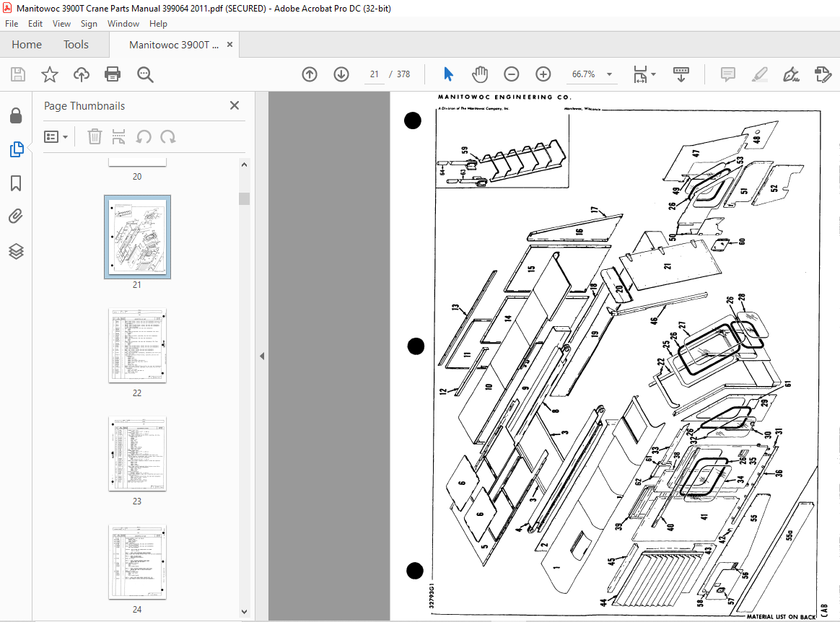This screenshot has height=622, width=840.
Task: Toggle Page Thumbnails sidebar icon
Action: [x=16, y=149]
